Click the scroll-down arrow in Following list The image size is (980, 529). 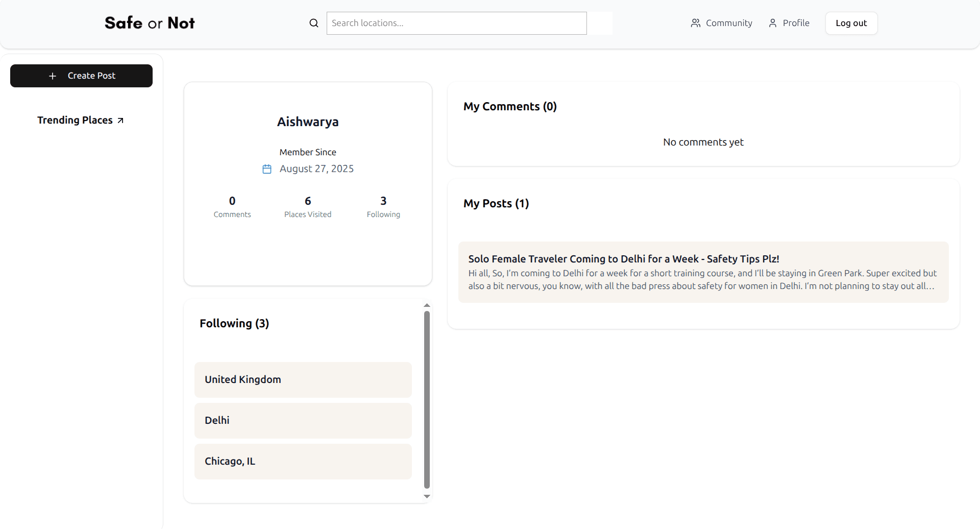coord(427,496)
